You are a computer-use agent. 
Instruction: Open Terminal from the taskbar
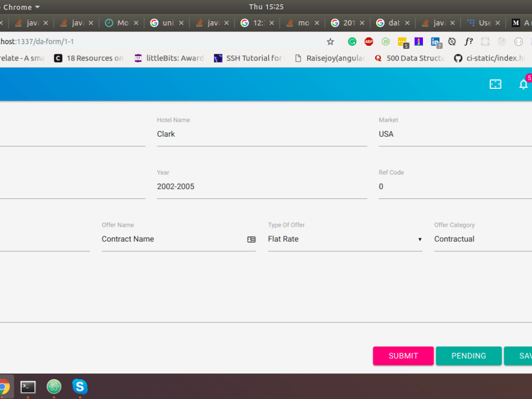(28, 387)
